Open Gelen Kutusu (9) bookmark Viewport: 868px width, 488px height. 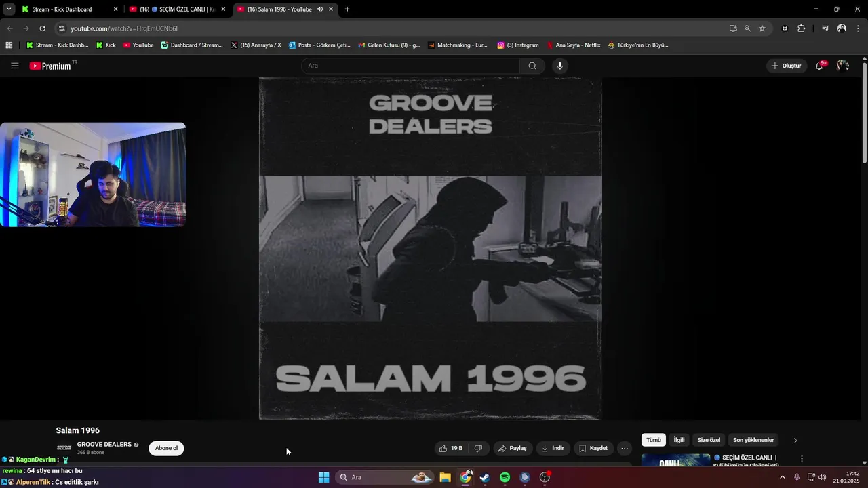[389, 45]
